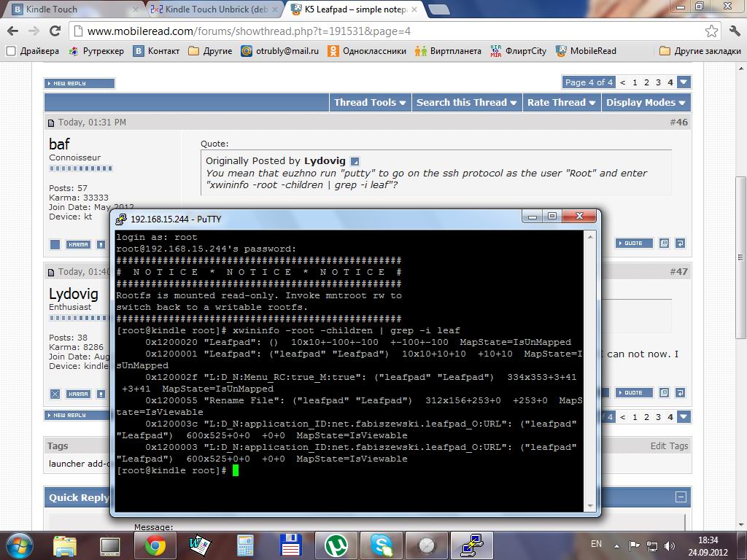Image resolution: width=747 pixels, height=560 pixels.
Task: Open MobileRead bookmark
Action: (x=586, y=51)
